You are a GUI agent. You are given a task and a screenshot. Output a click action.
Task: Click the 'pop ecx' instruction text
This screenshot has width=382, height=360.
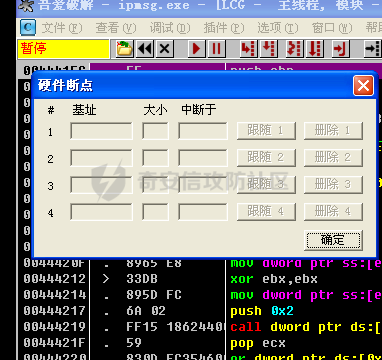coord(258,343)
